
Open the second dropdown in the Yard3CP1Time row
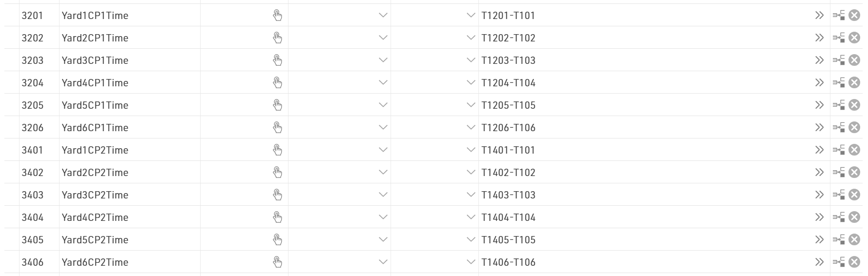tap(471, 60)
